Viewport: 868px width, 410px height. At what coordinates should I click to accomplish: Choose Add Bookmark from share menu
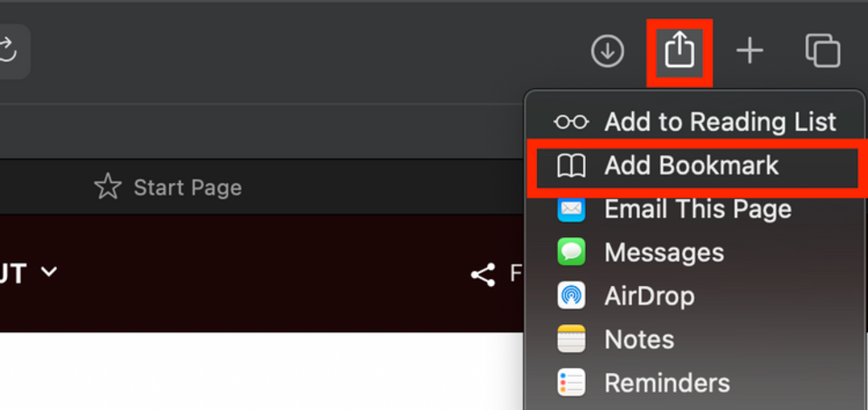[694, 166]
